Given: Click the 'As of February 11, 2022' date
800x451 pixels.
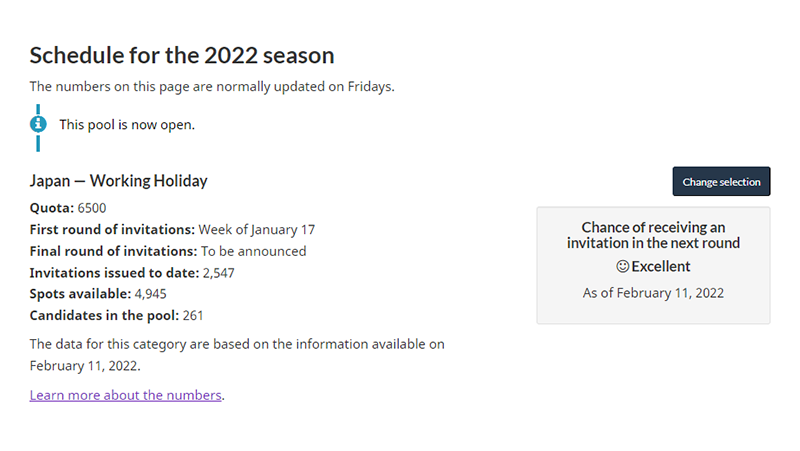Looking at the screenshot, I should 653,293.
